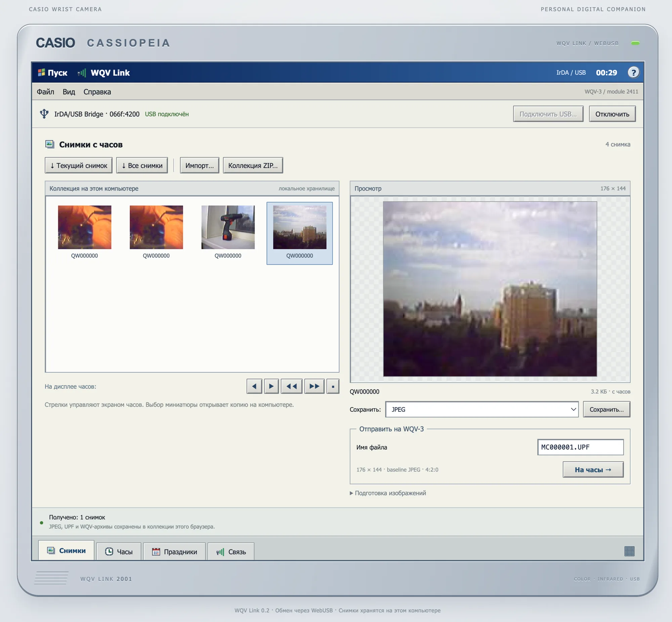Click the large preview image
The height and width of the screenshot is (622, 672).
[x=490, y=289]
